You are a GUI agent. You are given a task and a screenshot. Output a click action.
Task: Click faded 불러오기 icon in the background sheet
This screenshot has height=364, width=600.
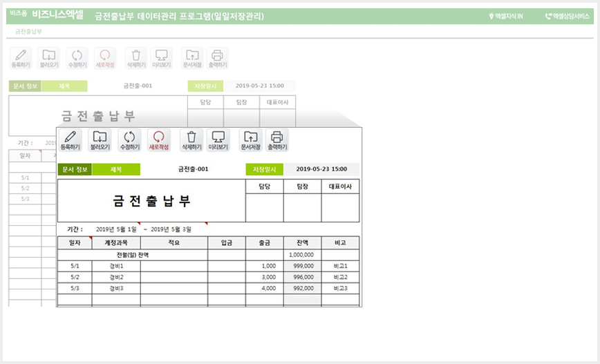point(49,58)
